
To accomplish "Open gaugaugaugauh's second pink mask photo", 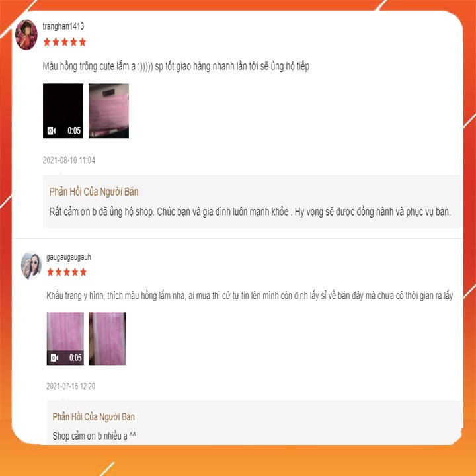I will 108,338.
